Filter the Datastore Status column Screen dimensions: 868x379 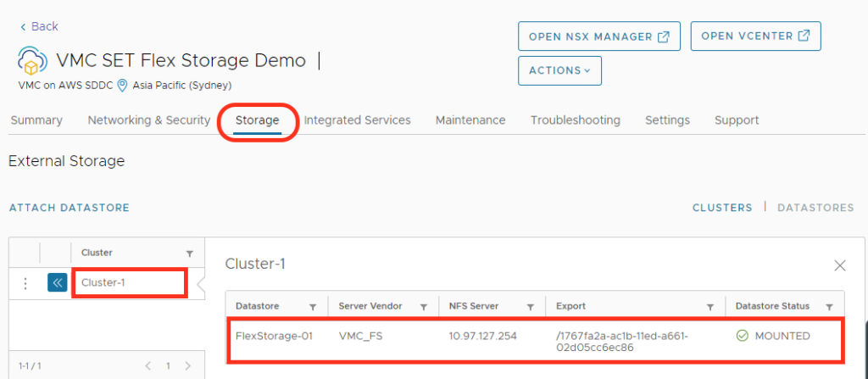point(829,306)
